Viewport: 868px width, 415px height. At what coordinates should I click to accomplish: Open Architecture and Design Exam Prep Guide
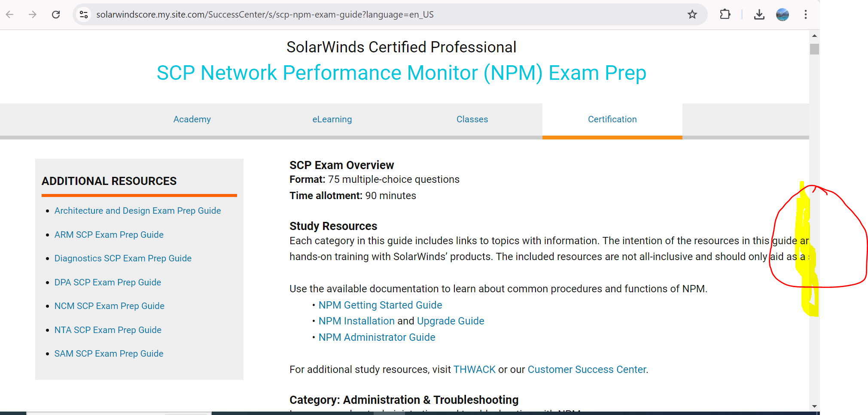[x=137, y=211]
